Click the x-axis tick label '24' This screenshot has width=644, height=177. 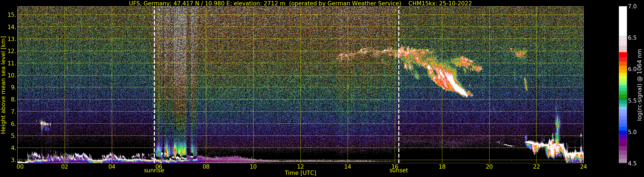tap(583, 166)
